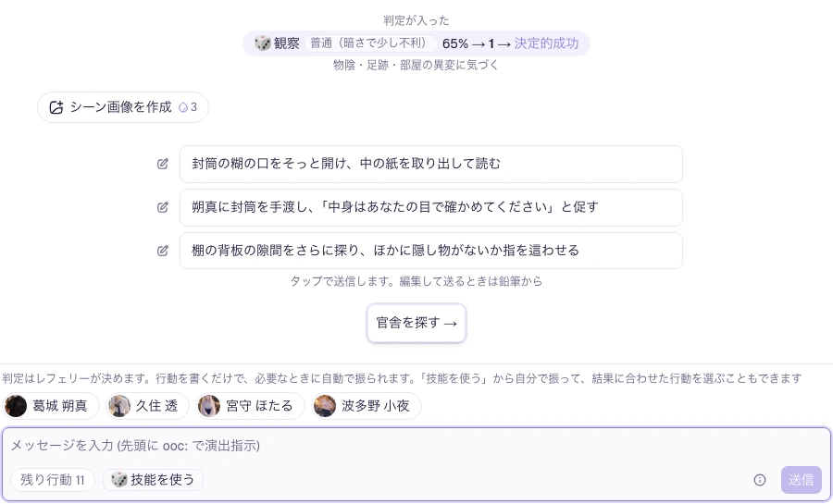Click 決定的成功 result text
This screenshot has width=833, height=504.
coord(546,43)
